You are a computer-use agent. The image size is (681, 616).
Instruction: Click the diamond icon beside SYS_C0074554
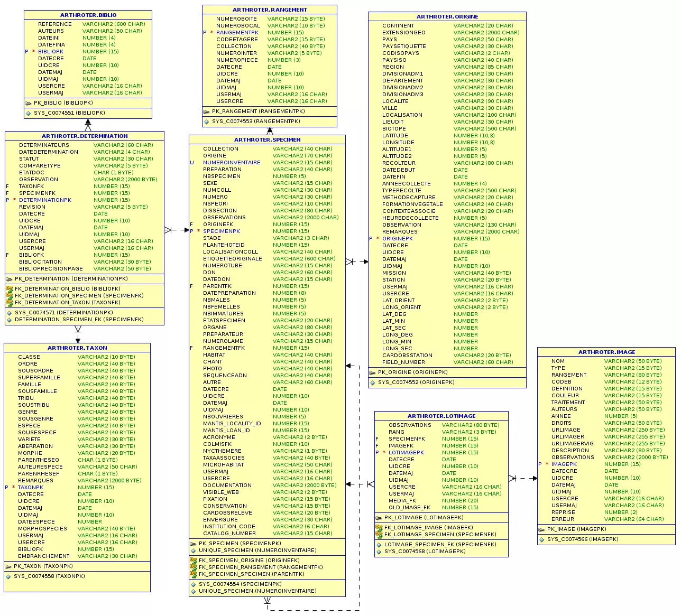(194, 584)
